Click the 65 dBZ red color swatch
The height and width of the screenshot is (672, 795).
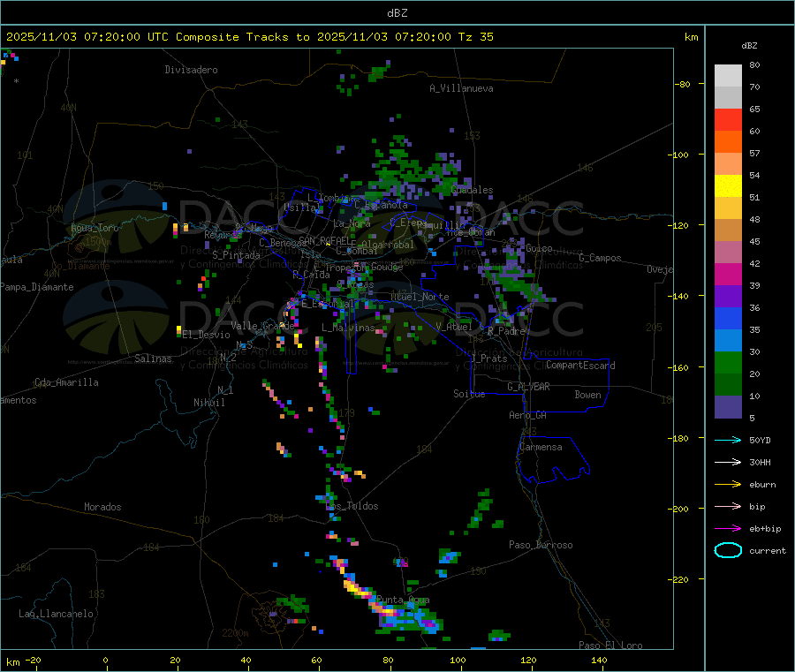pyautogui.click(x=728, y=119)
